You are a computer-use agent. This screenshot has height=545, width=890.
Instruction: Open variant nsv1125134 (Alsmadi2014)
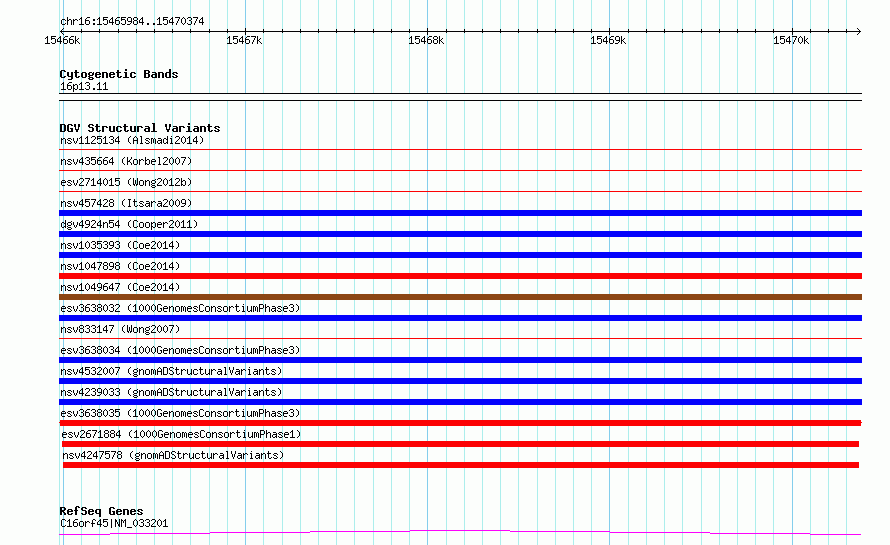point(132,140)
